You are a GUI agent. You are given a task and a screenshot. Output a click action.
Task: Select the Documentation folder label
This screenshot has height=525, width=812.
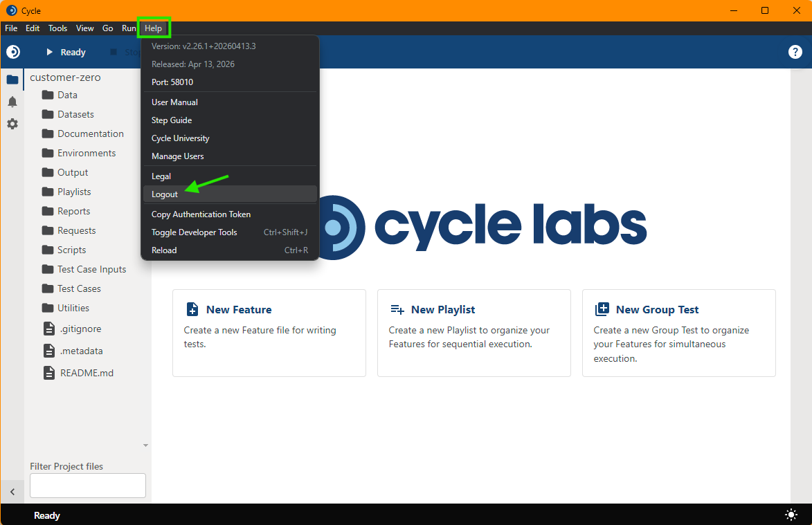(91, 133)
